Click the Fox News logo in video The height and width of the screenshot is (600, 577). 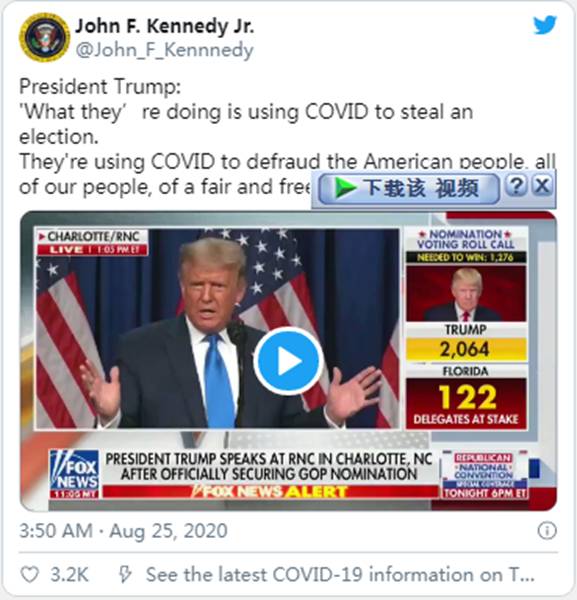click(x=74, y=474)
